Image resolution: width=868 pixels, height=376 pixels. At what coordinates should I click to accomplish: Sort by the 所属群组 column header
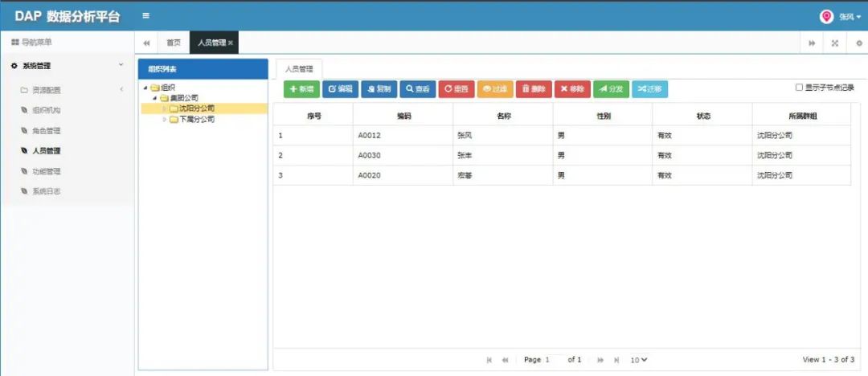tap(802, 116)
